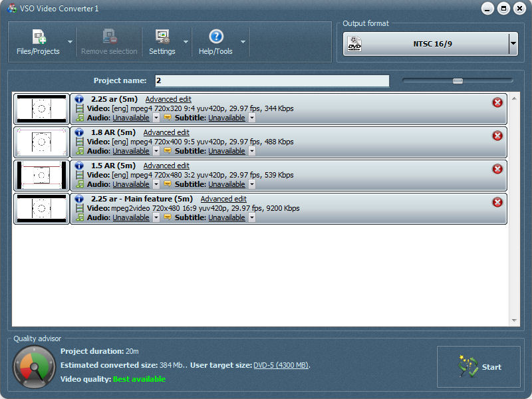
Task: Open the Help/Tools toolbar button
Action: [215, 42]
